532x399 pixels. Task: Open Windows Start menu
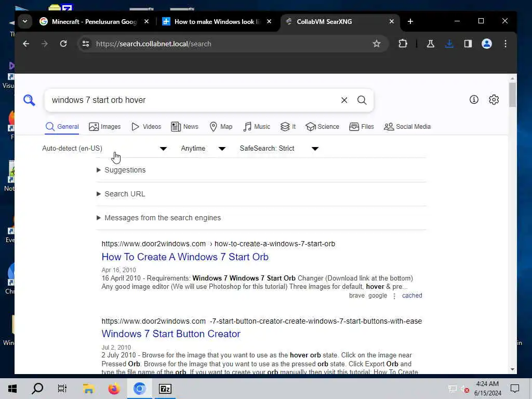click(12, 389)
